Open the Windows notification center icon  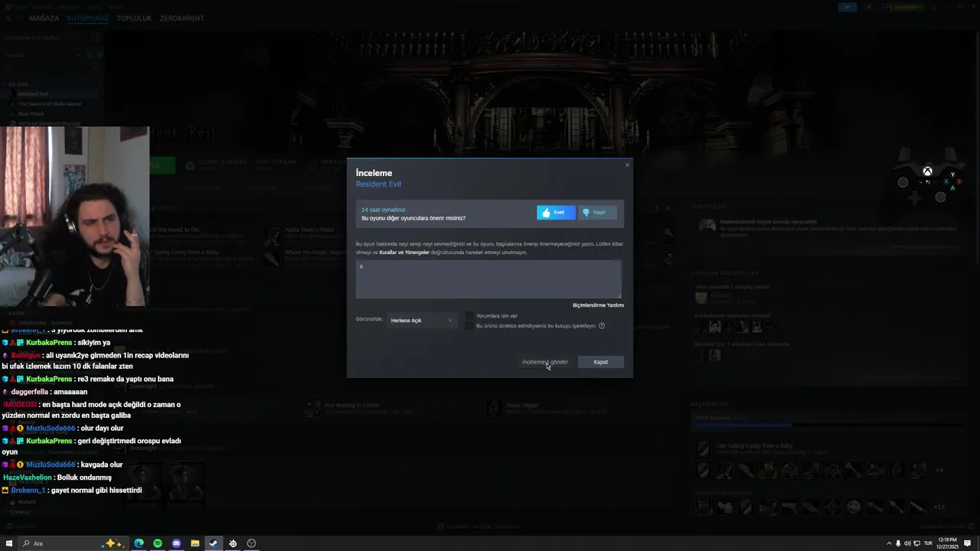coord(968,543)
